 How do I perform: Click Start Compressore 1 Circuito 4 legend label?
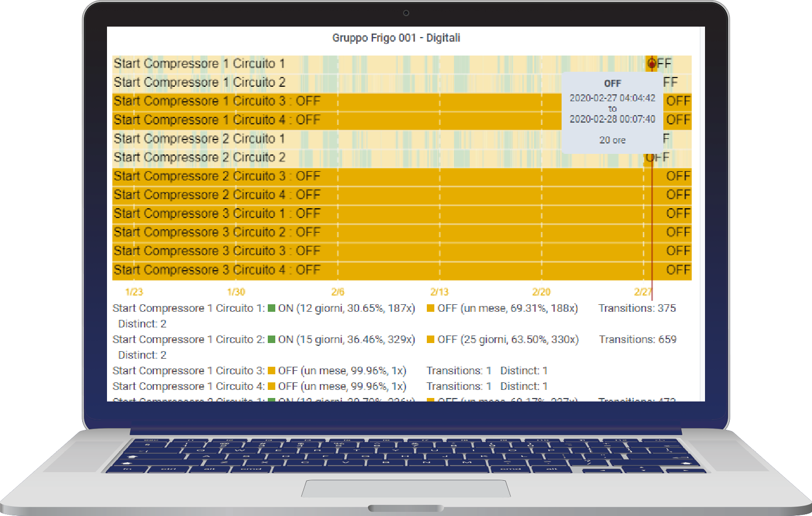[189, 386]
